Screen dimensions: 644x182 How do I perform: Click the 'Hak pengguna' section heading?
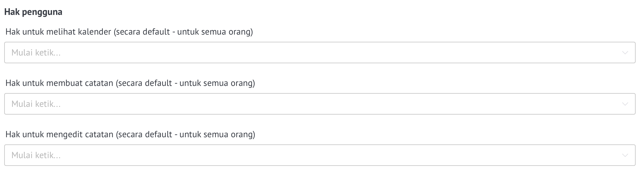33,12
